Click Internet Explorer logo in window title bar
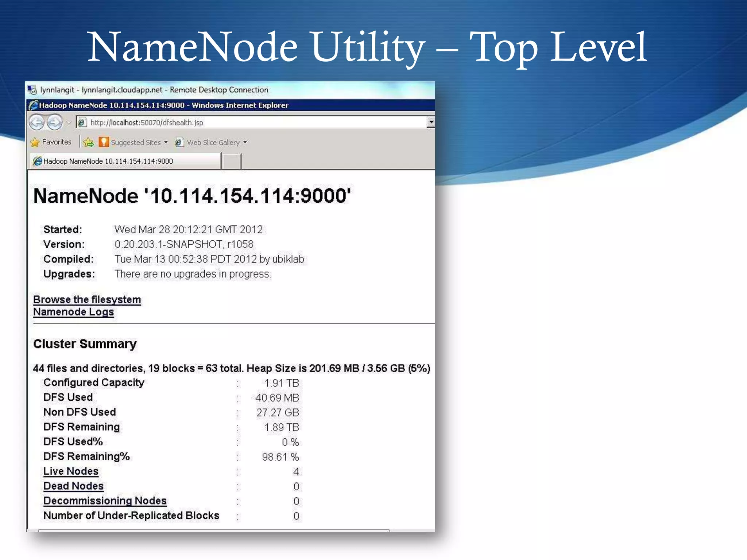The image size is (747, 560). pyautogui.click(x=34, y=105)
